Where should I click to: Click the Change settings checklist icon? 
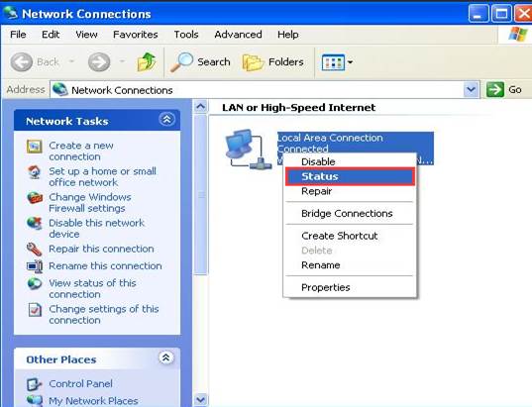click(35, 310)
